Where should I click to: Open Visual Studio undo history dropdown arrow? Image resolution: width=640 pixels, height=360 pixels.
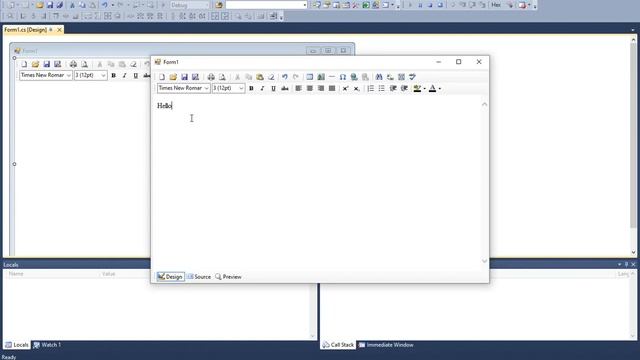pyautogui.click(x=112, y=5)
